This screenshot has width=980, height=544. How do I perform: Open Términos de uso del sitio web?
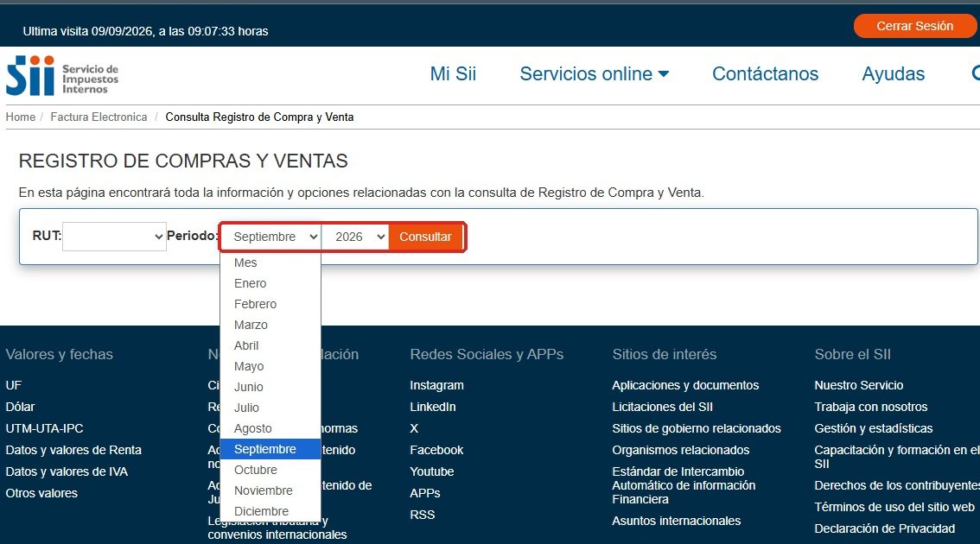pos(894,507)
